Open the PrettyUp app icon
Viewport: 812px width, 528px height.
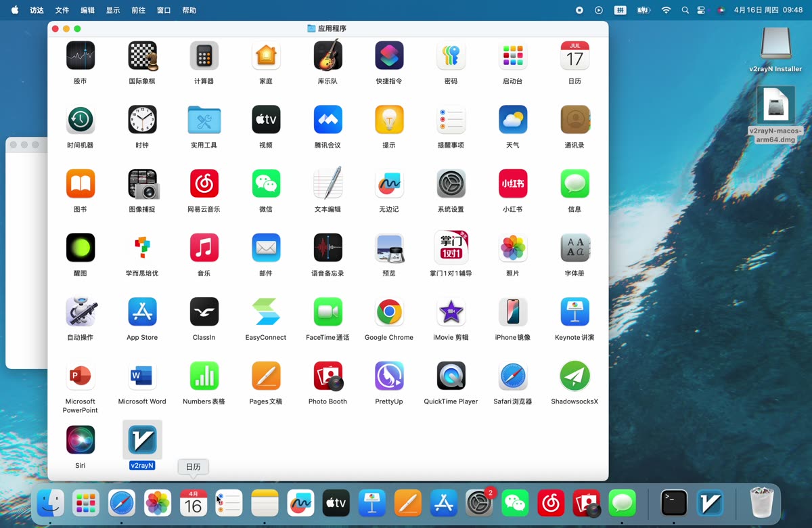pyautogui.click(x=389, y=376)
